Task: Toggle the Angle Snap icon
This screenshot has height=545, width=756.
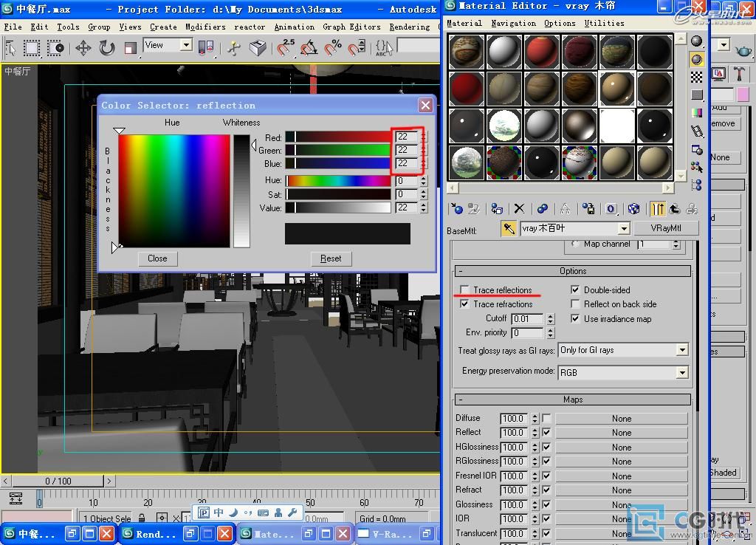Action: click(309, 47)
